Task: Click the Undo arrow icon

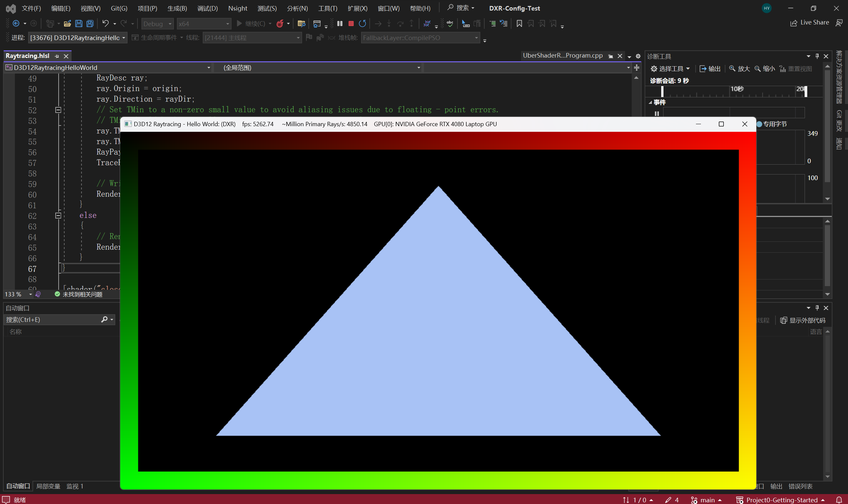Action: tap(105, 24)
